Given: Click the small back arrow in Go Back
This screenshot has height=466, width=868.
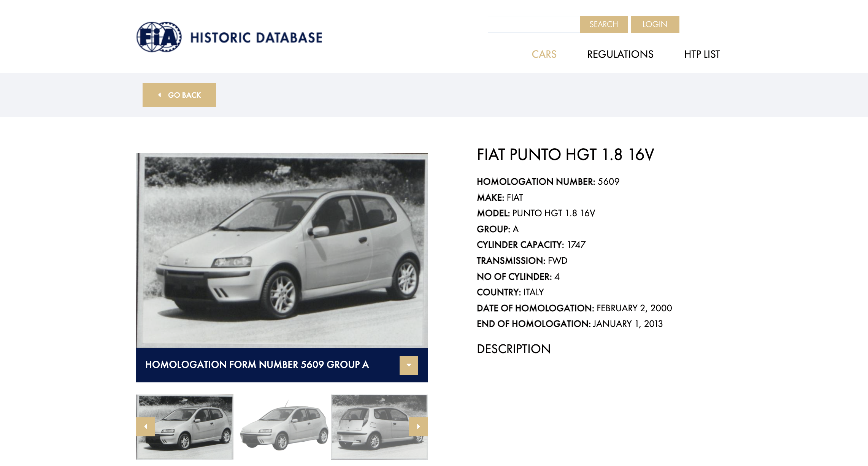Looking at the screenshot, I should tap(160, 95).
